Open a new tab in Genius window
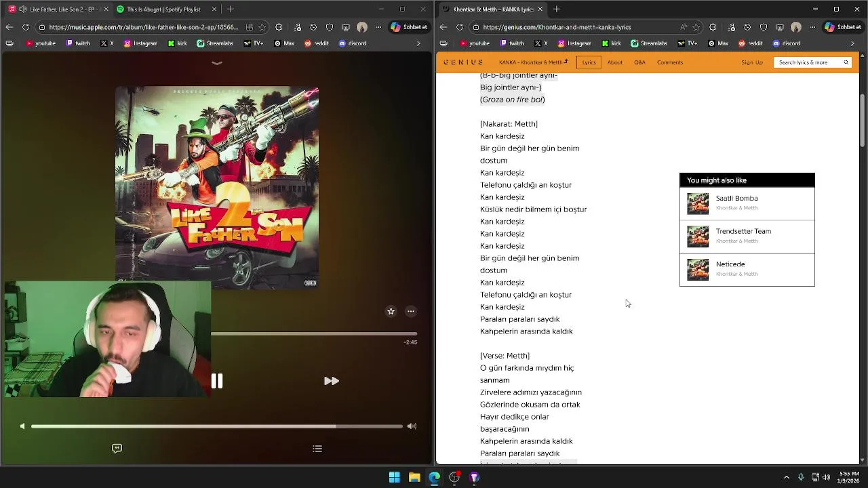 pos(557,9)
